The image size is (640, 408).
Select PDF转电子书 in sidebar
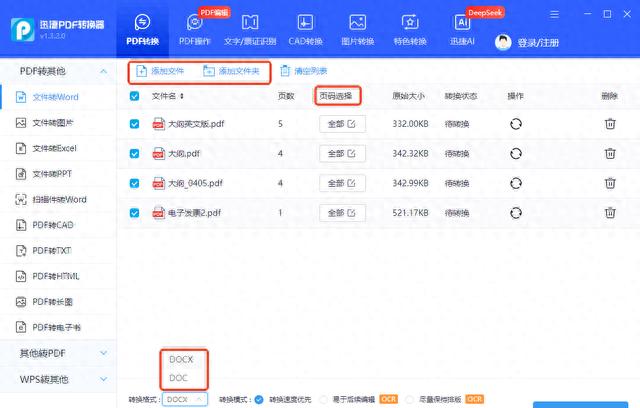(58, 327)
